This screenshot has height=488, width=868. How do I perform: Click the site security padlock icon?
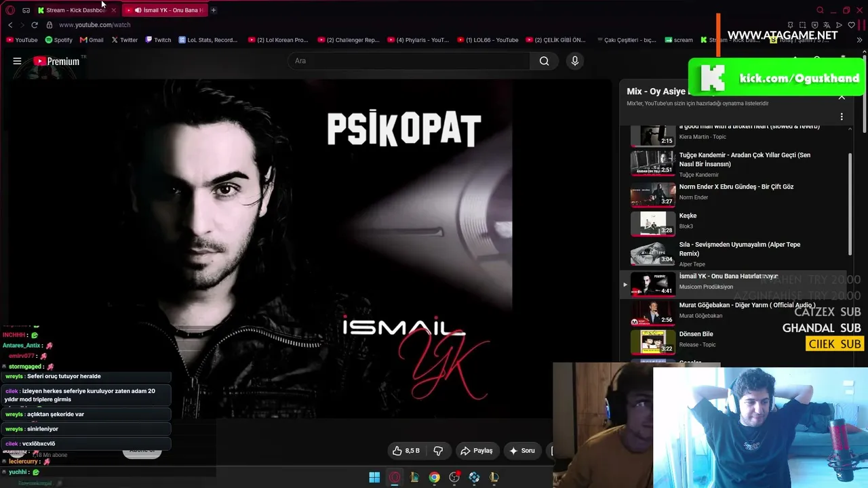tap(50, 25)
